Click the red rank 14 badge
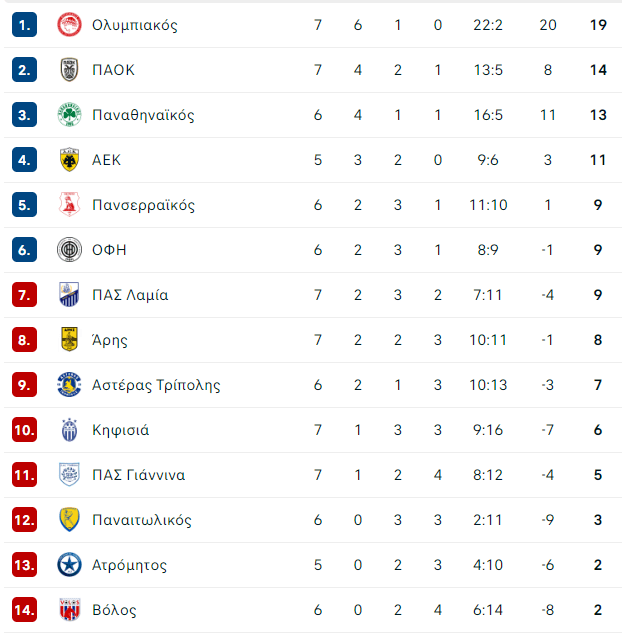The width and height of the screenshot is (622, 636). pos(25,610)
